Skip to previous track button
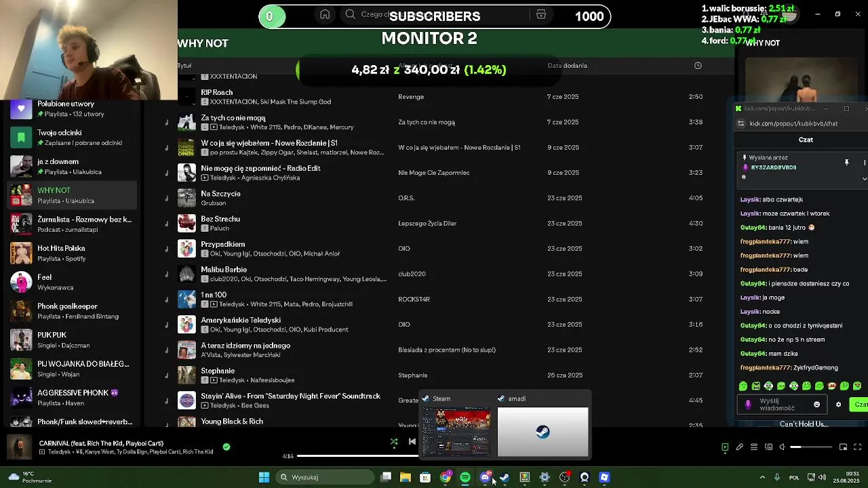The image size is (868, 488). click(x=412, y=442)
